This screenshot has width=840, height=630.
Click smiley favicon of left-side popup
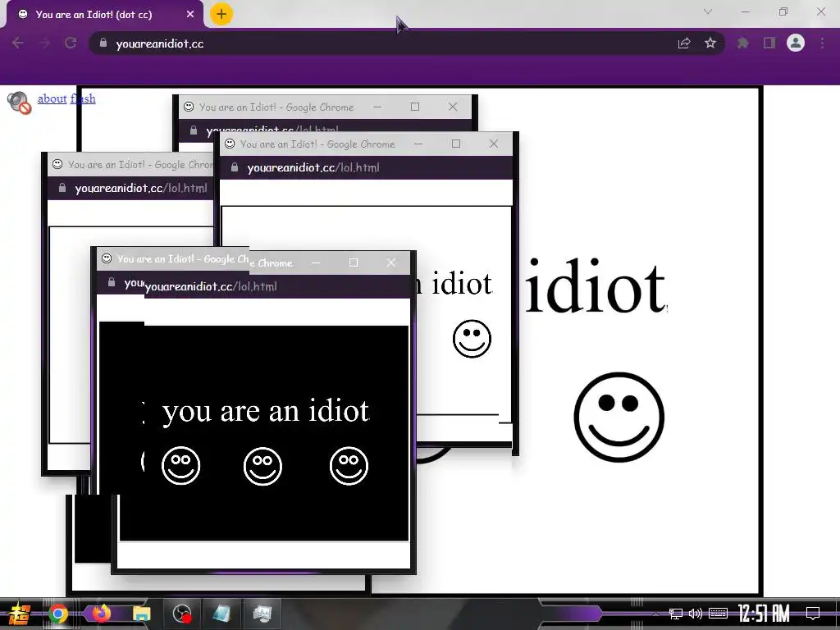57,164
